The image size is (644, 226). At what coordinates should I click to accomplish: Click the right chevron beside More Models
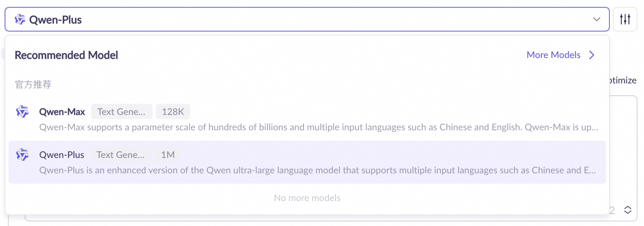[592, 55]
